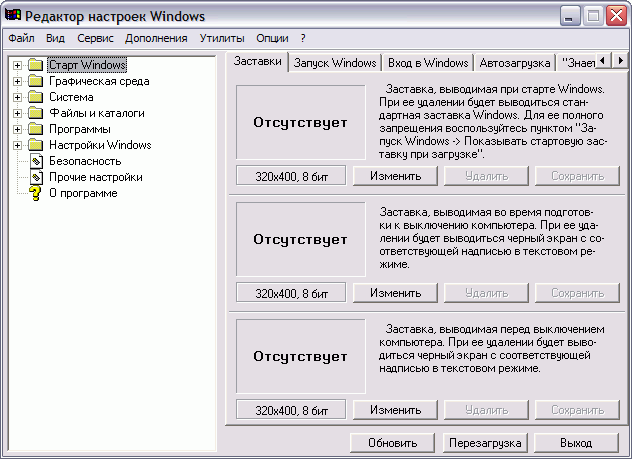Click the app icon in the title bar
Viewport: 632px width, 459px height.
(12, 15)
